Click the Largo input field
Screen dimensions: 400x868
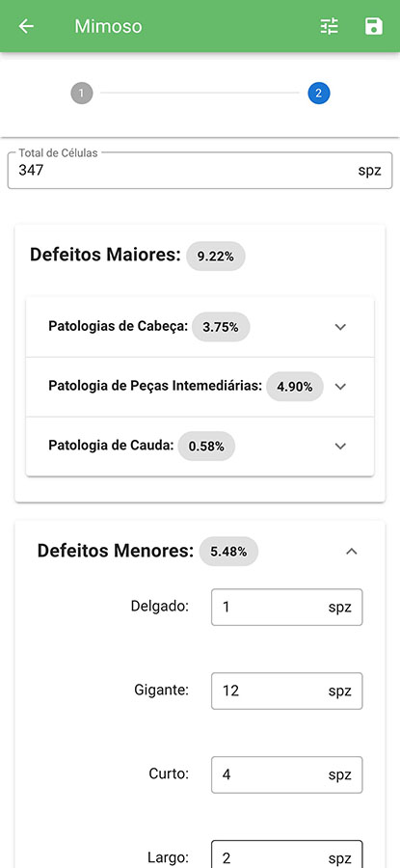coord(286,854)
